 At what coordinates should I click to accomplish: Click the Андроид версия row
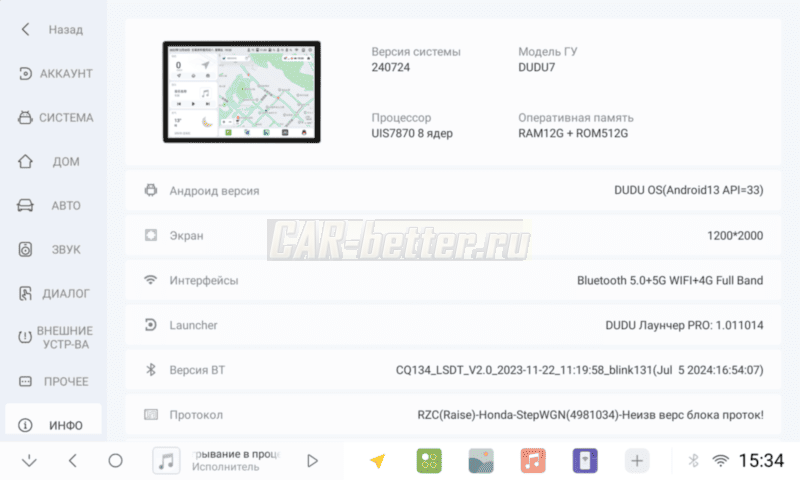click(x=453, y=190)
